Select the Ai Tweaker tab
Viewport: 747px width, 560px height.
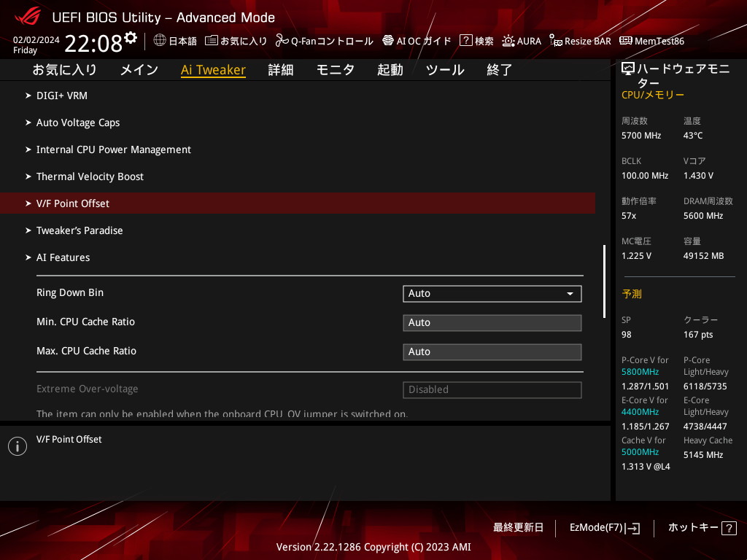pos(213,70)
